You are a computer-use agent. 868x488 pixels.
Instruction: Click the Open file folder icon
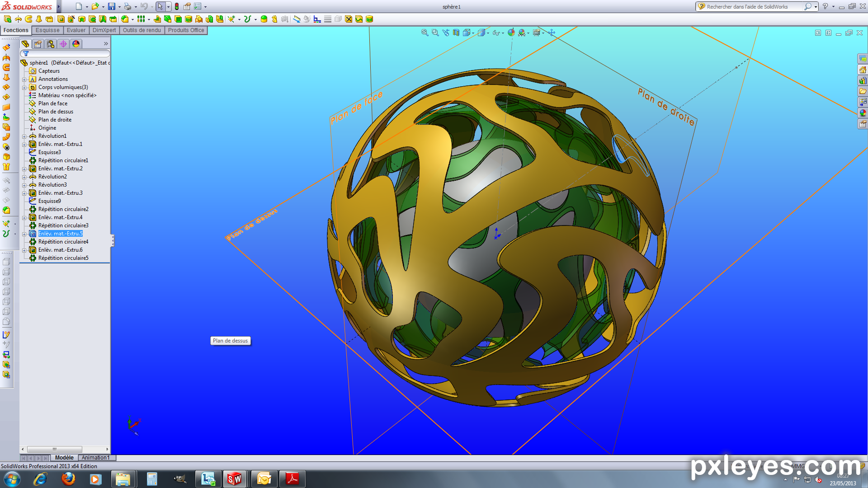point(95,6)
